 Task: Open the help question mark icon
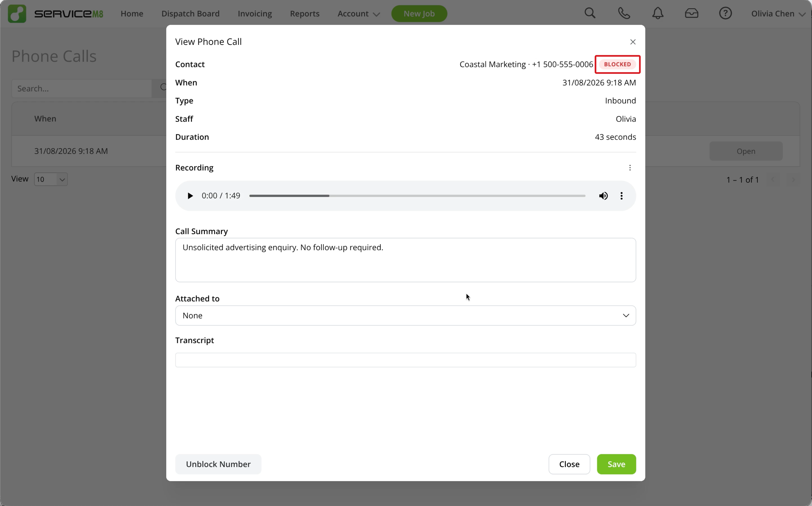coord(725,13)
